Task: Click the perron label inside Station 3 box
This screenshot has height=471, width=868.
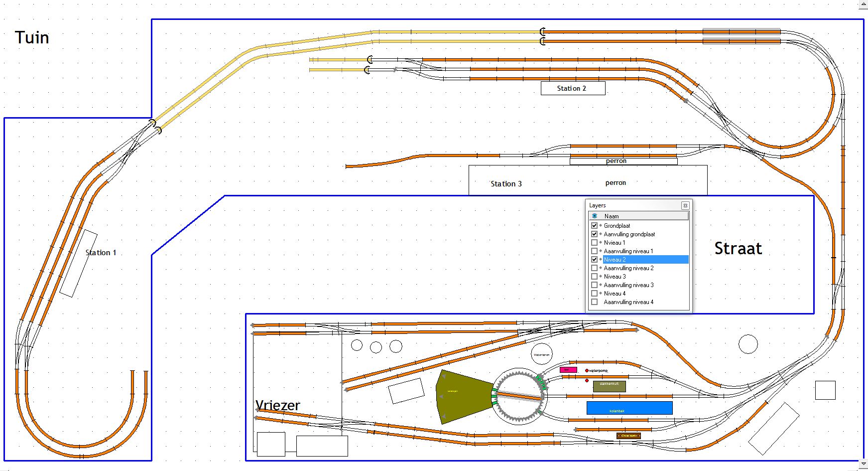Action: (616, 183)
